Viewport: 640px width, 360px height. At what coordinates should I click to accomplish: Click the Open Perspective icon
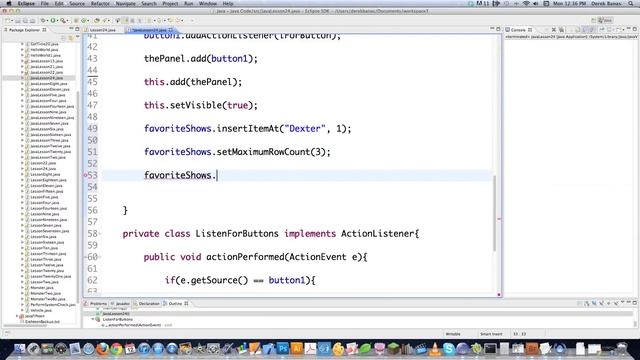tap(593, 20)
